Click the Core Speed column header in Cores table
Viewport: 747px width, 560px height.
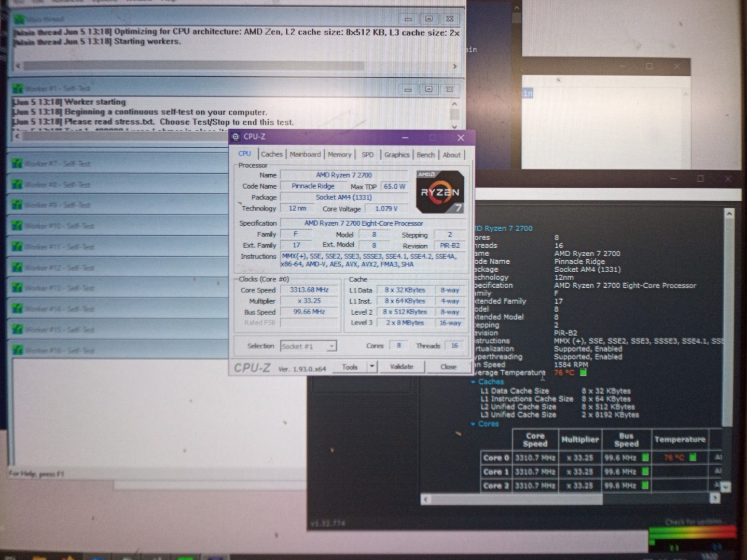coord(535,440)
